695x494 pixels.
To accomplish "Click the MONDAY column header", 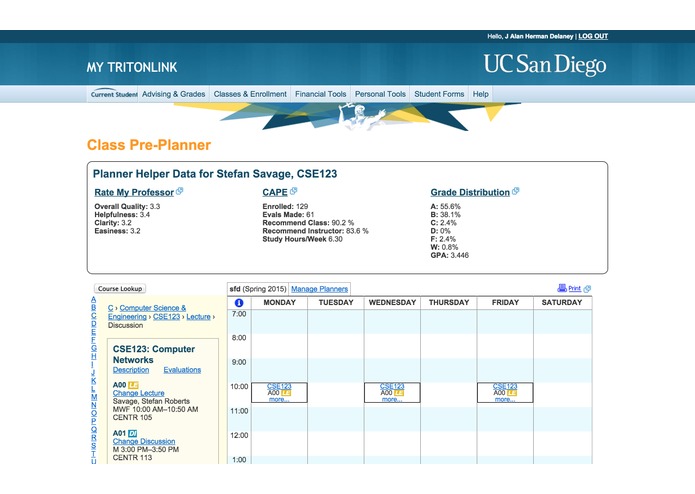I will pos(279,303).
